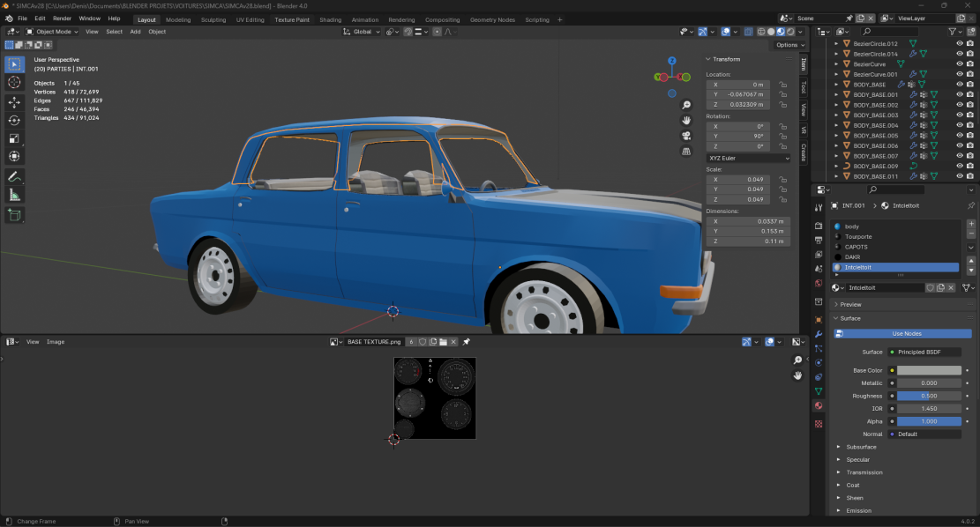Open the Object Mode dropdown
Viewport: 980px width, 527px height.
coord(52,32)
